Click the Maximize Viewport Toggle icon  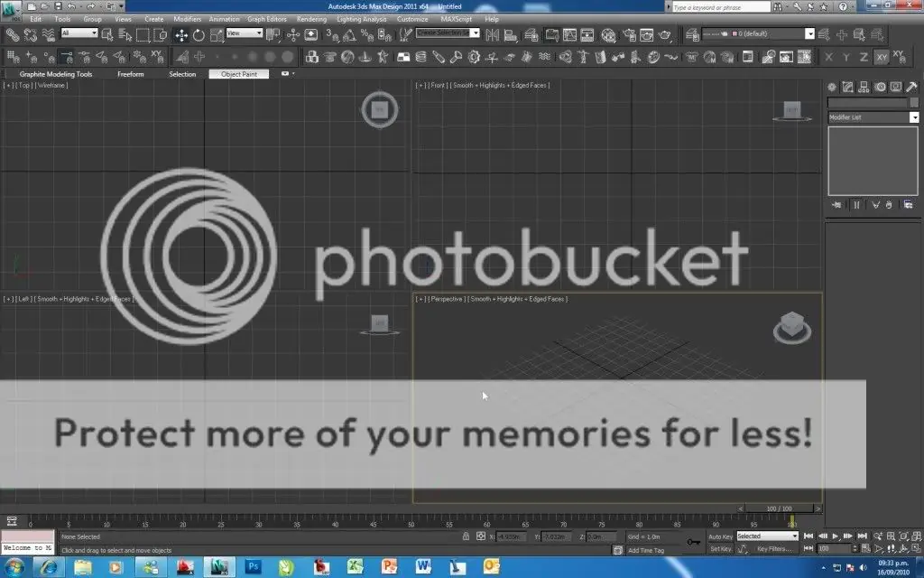tap(916, 548)
